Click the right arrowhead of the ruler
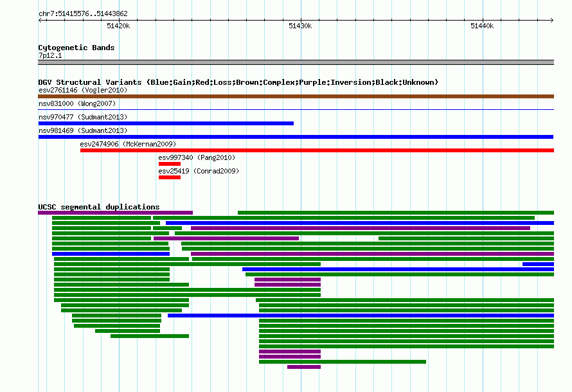Screen dimensions: 572x392 coord(552,20)
